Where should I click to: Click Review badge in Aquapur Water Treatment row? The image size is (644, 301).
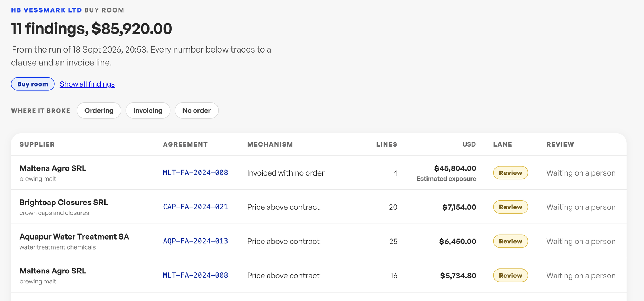point(511,241)
